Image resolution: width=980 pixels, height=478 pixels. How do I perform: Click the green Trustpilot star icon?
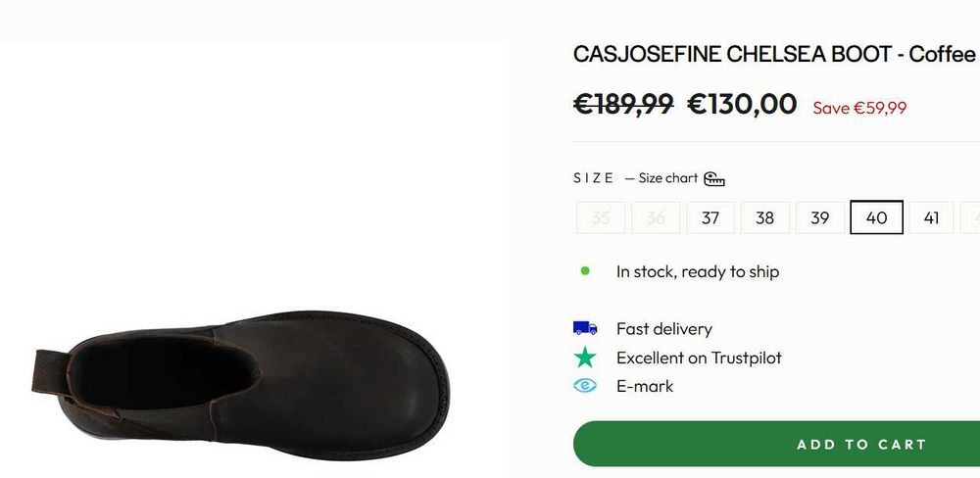coord(585,358)
